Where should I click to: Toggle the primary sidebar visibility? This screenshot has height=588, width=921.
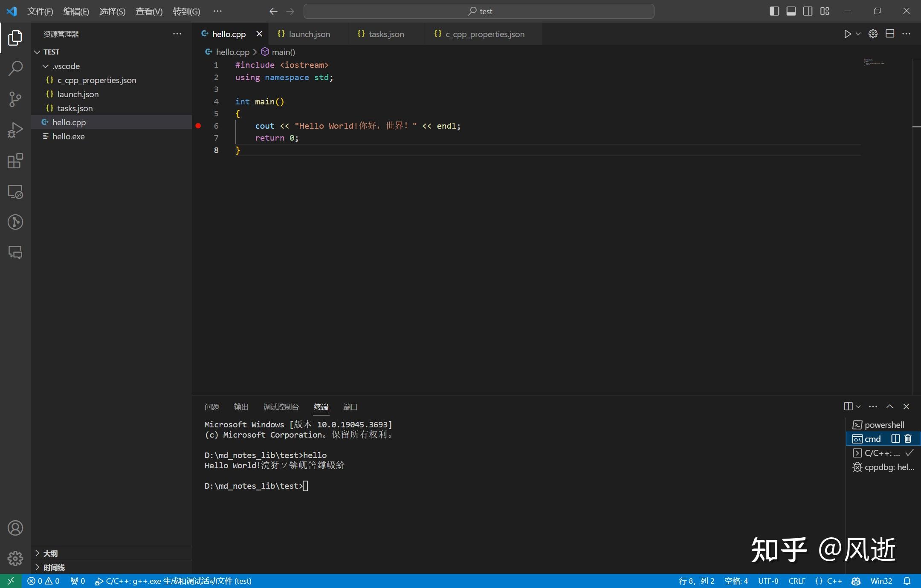pyautogui.click(x=774, y=11)
